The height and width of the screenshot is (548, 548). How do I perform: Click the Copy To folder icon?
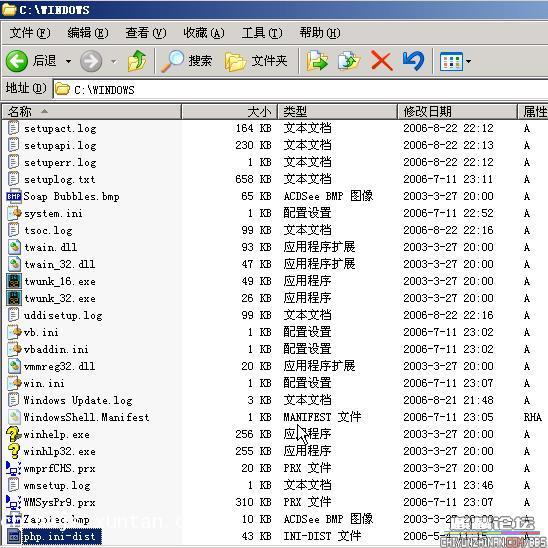(x=349, y=61)
